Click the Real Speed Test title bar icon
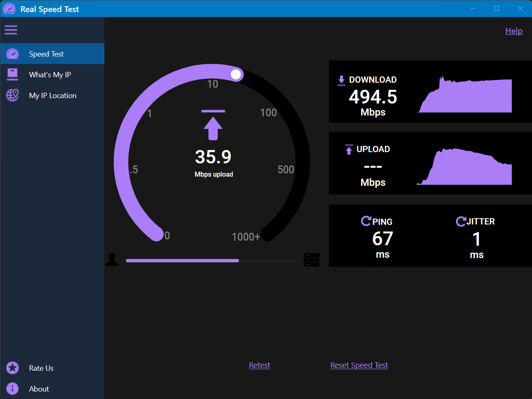Viewport: 532px width, 399px height. [9, 8]
